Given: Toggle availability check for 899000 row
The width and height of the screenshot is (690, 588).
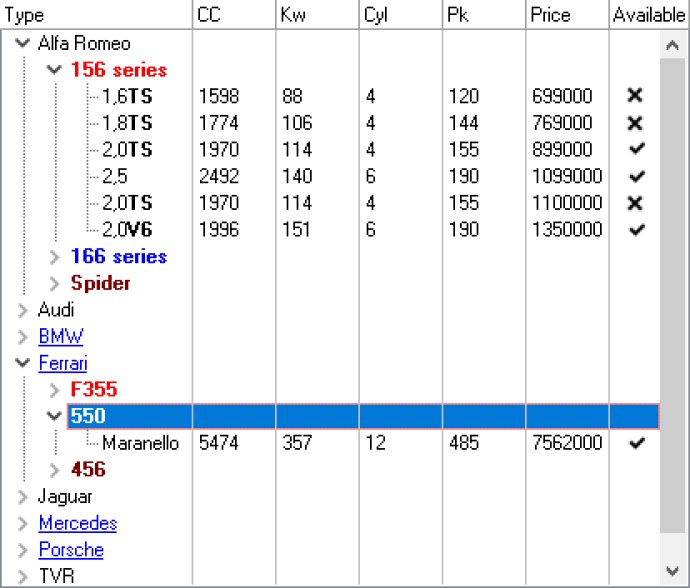Looking at the screenshot, I should [x=637, y=149].
